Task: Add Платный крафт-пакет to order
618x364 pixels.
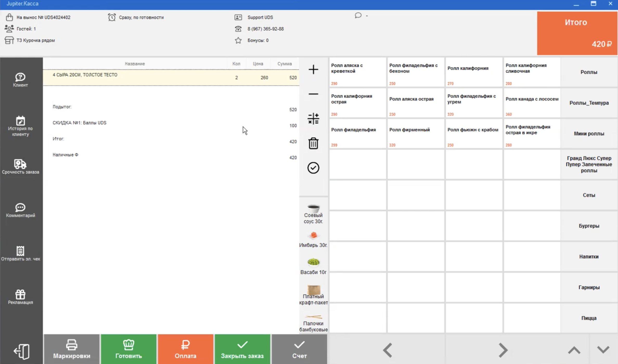Action: coord(313,295)
